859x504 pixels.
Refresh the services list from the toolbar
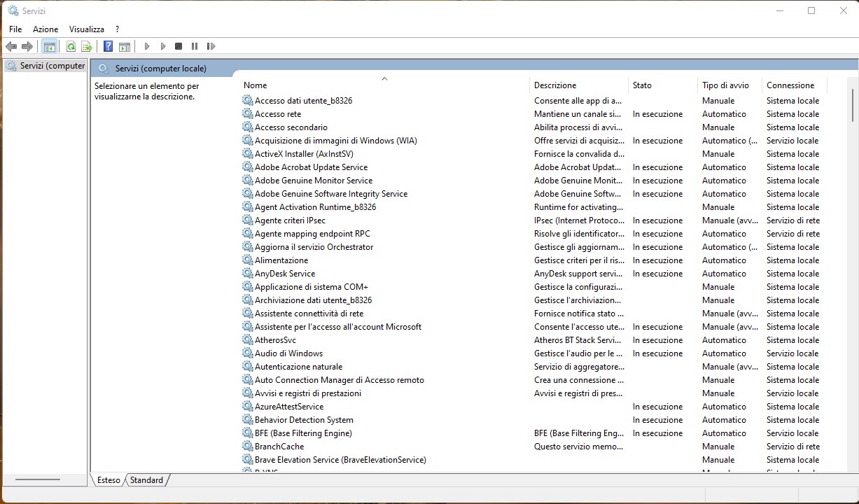coord(71,46)
